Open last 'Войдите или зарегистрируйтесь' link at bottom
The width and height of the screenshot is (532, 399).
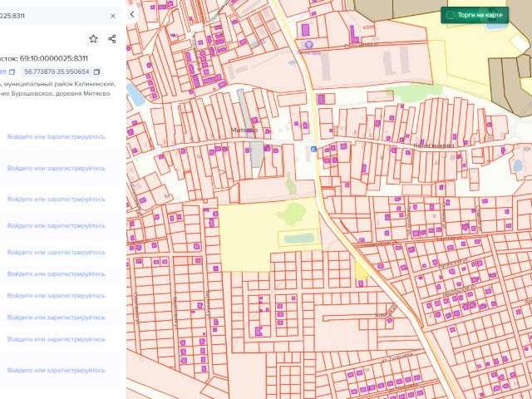coord(57,371)
